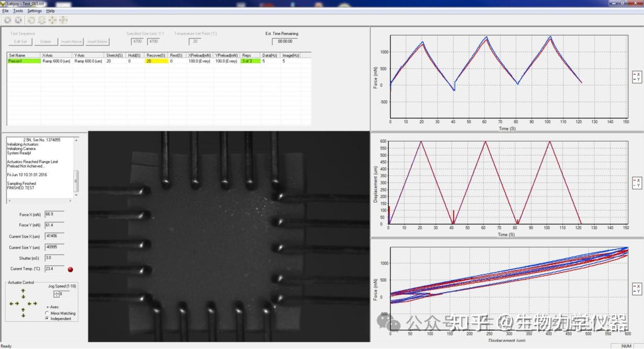
Task: Click the Force X (mN) value 66.9
Action: 54,214
